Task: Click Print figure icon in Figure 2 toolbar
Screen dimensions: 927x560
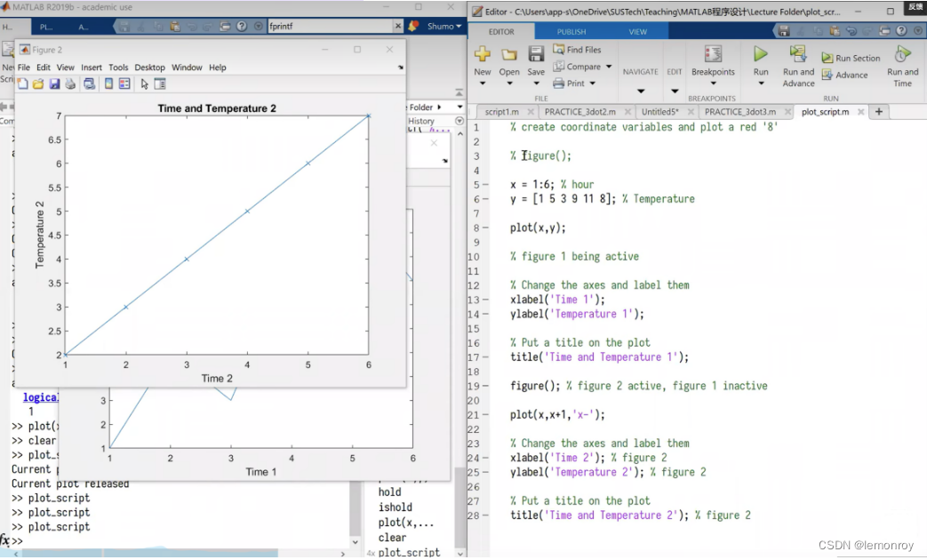Action: coord(70,84)
